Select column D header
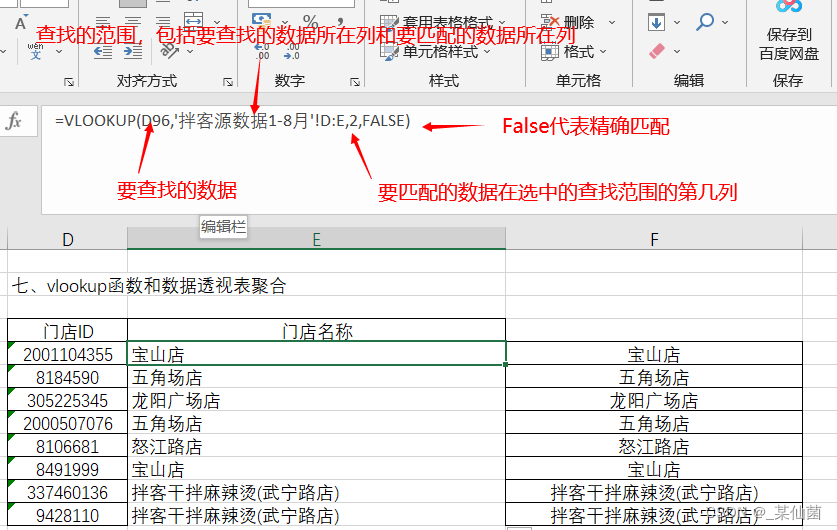The width and height of the screenshot is (837, 530). click(x=67, y=239)
